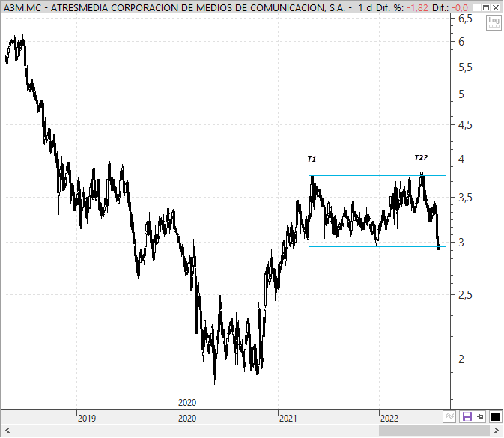Toggle the Log scale button

(494, 22)
